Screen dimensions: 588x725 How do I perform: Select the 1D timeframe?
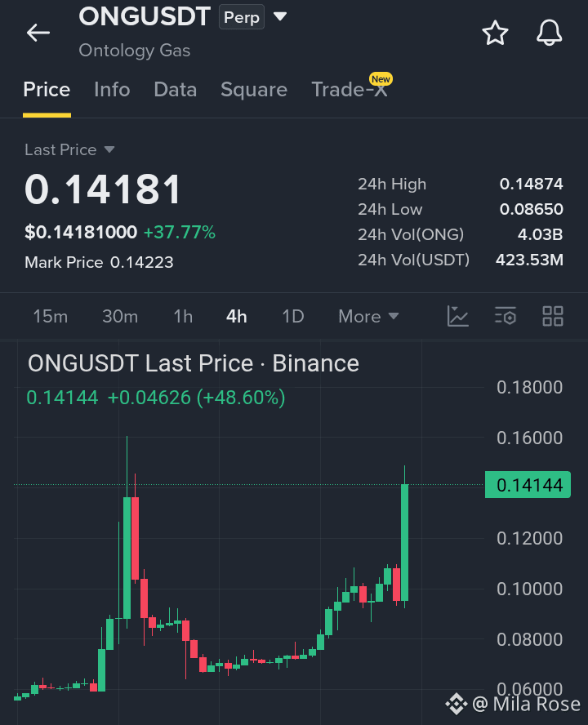[293, 316]
